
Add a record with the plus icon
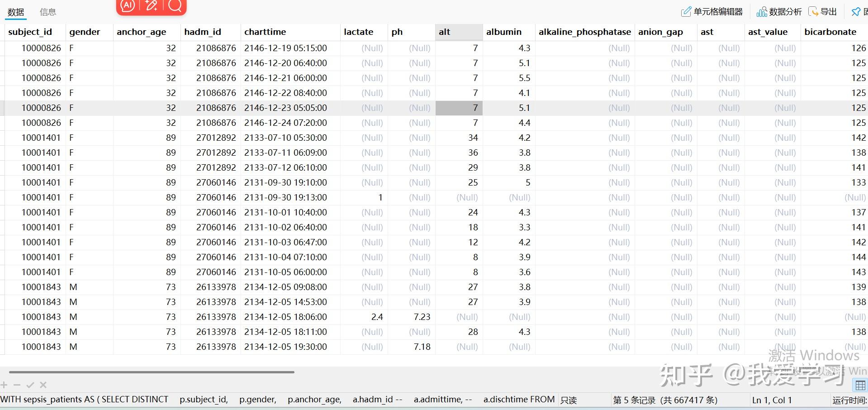pyautogui.click(x=4, y=385)
